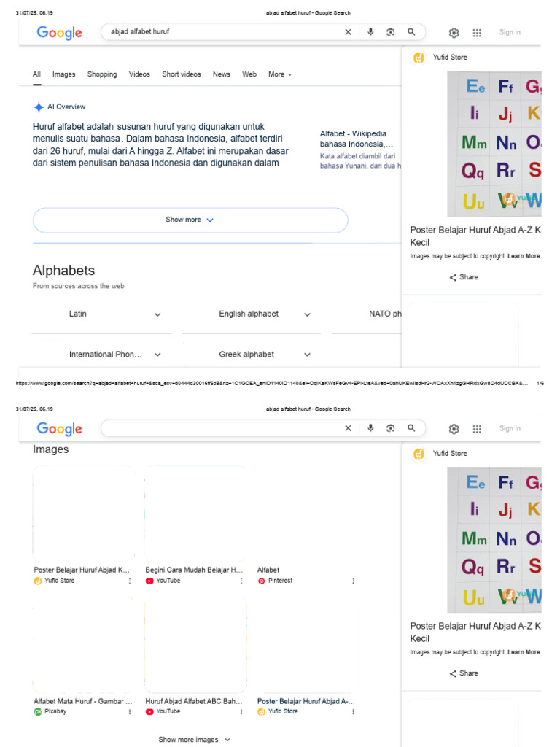Click the Pinterest icon under the Alfabet result
The width and height of the screenshot is (560, 747).
pyautogui.click(x=261, y=581)
